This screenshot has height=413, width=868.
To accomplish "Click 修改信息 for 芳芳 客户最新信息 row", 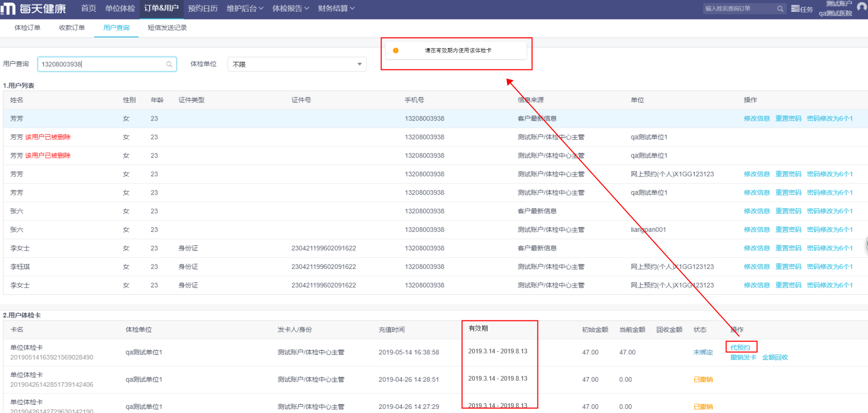I will tap(757, 119).
